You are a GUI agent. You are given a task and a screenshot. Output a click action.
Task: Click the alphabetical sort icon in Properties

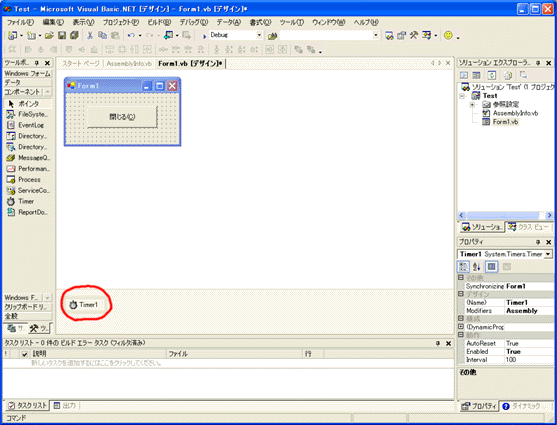477,267
